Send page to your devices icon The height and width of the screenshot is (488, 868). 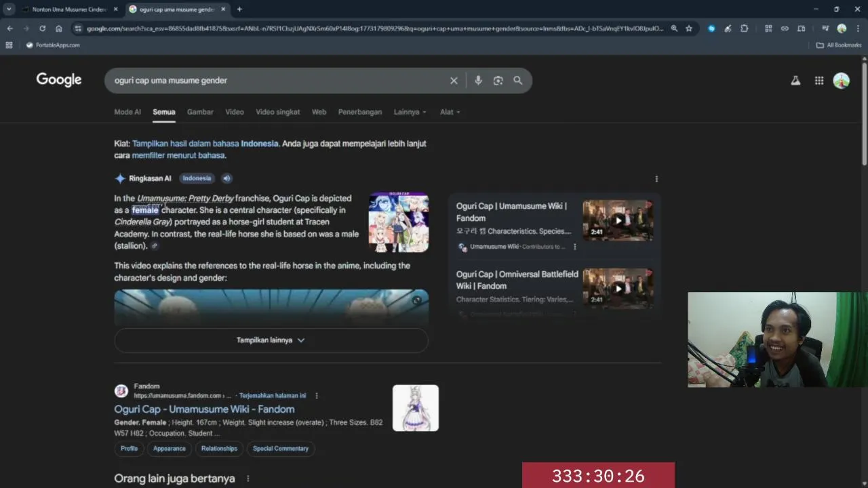801,28
